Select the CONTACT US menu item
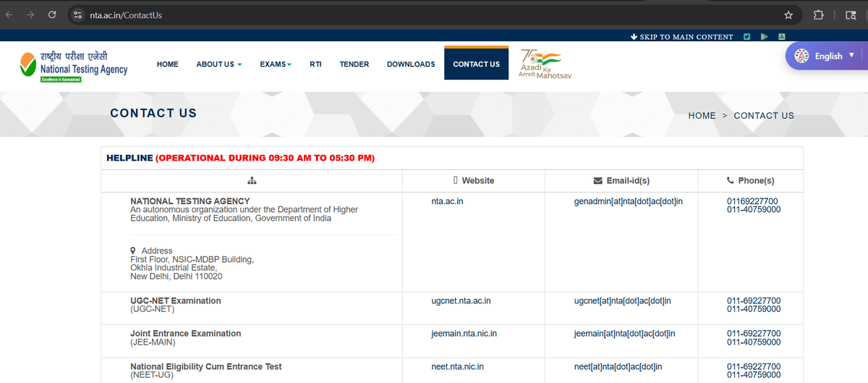 click(476, 64)
